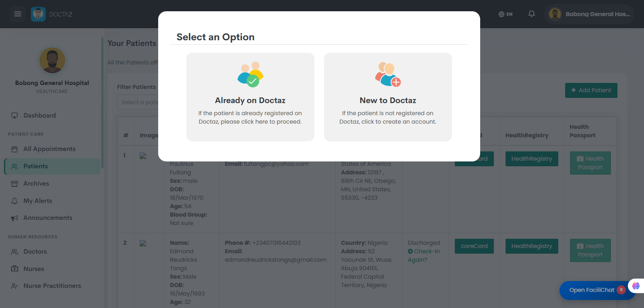Click the My Alerts bell icon
Screen dimensions: 644x308
[x=14, y=201]
